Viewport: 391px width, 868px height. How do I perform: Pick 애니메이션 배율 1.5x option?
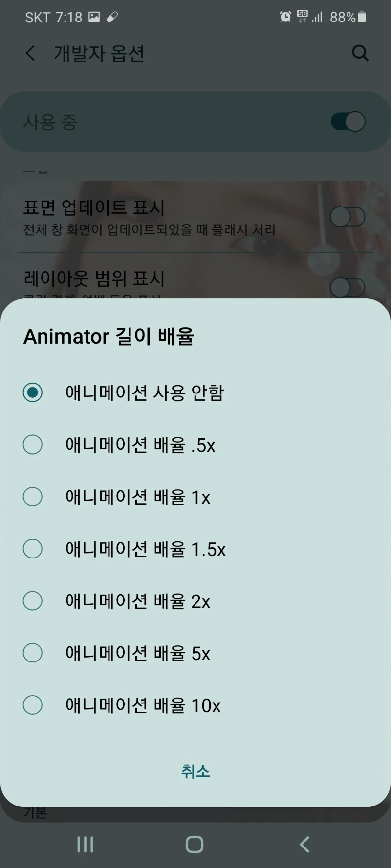coord(33,549)
